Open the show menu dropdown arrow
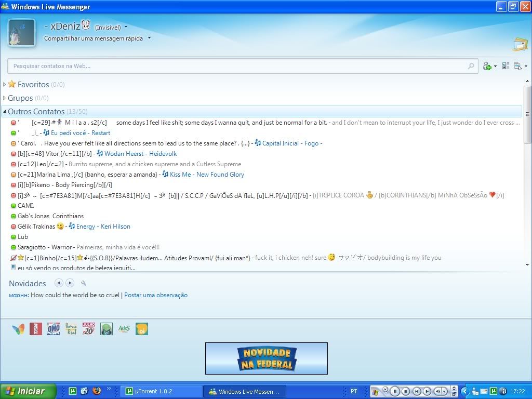 click(526, 66)
